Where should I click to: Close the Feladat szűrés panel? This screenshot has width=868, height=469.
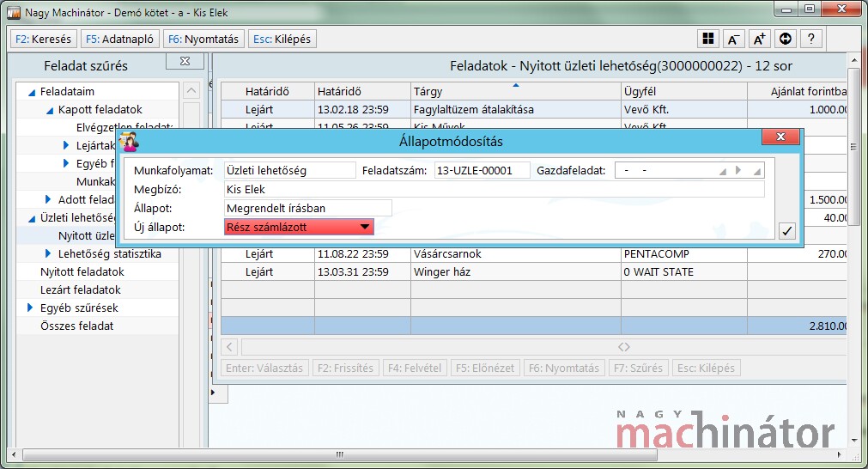coord(185,62)
